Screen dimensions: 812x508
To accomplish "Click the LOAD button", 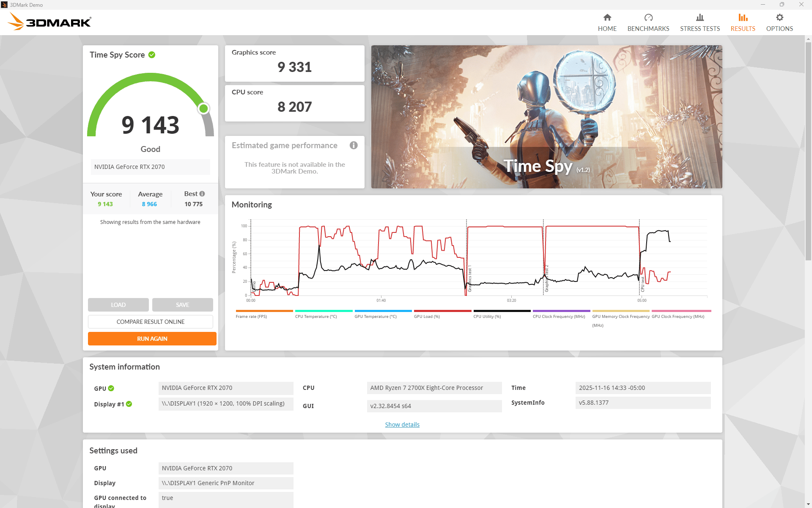I will [118, 305].
